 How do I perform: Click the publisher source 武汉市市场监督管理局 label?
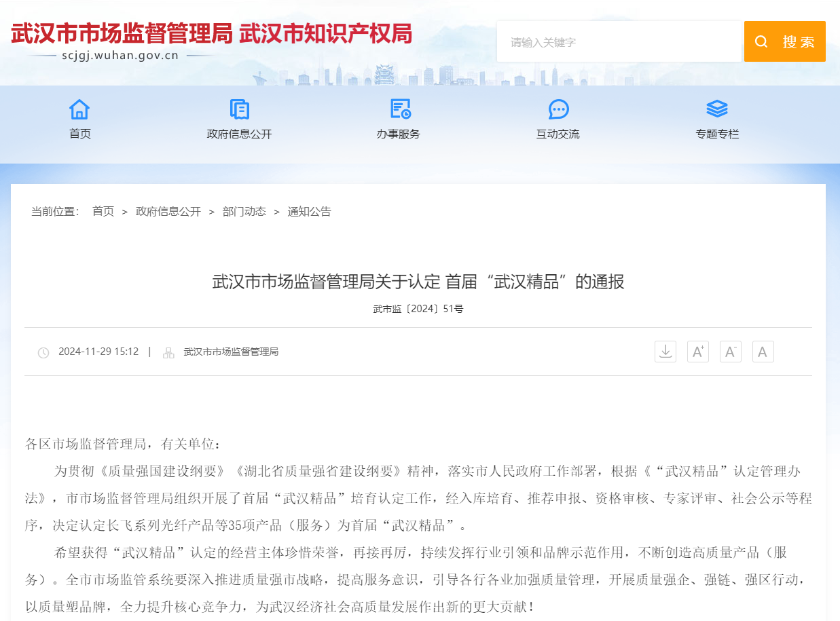[231, 352]
